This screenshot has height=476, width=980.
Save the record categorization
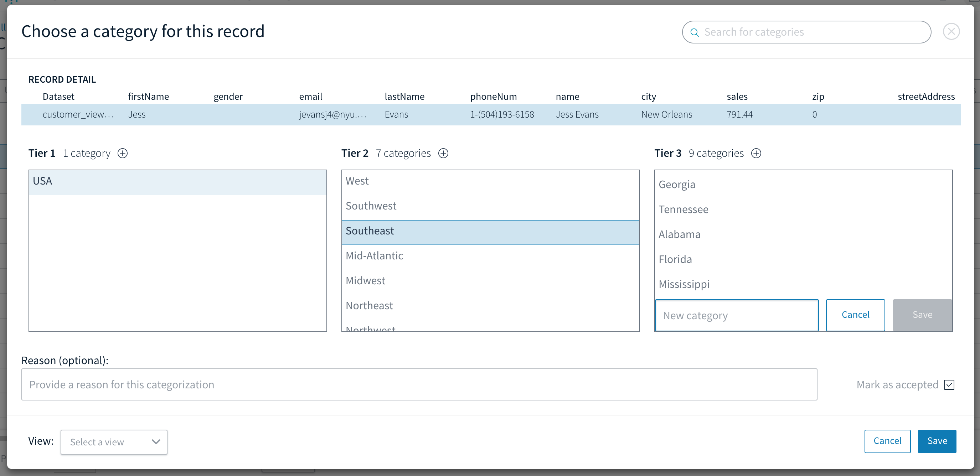pyautogui.click(x=937, y=441)
